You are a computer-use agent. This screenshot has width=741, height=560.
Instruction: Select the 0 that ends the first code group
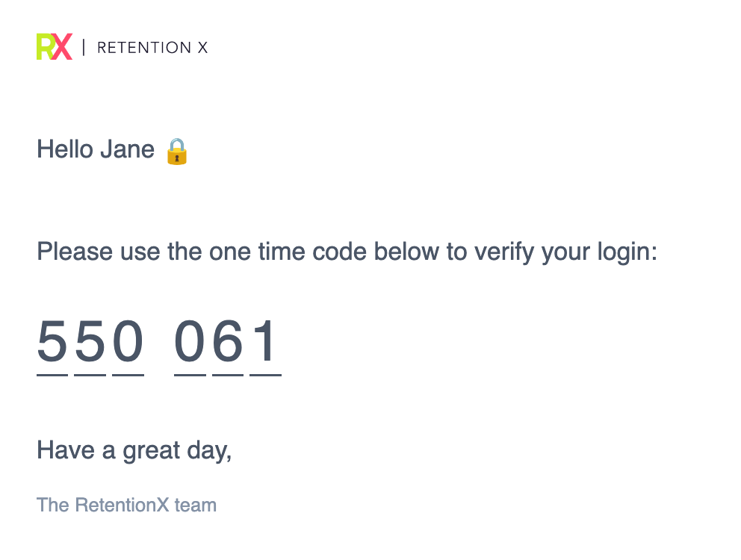128,340
